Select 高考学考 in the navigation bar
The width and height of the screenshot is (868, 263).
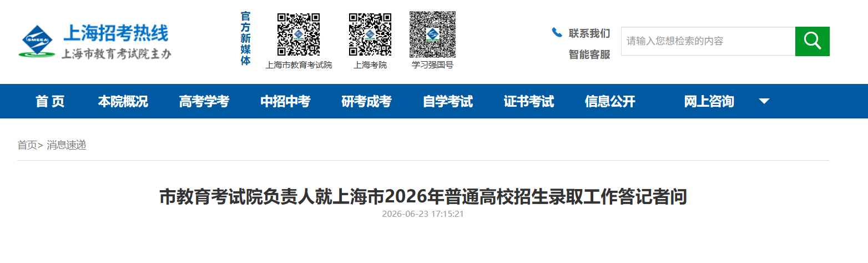click(x=204, y=101)
